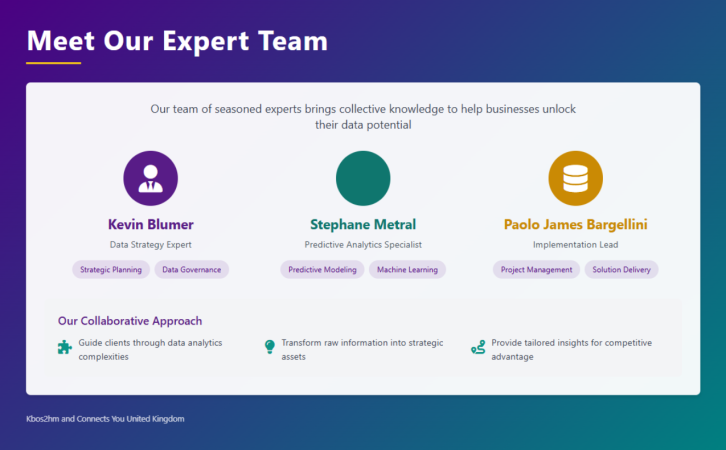Click the Predictive Analytics Specialist role text
The width and height of the screenshot is (726, 450).
pyautogui.click(x=363, y=244)
